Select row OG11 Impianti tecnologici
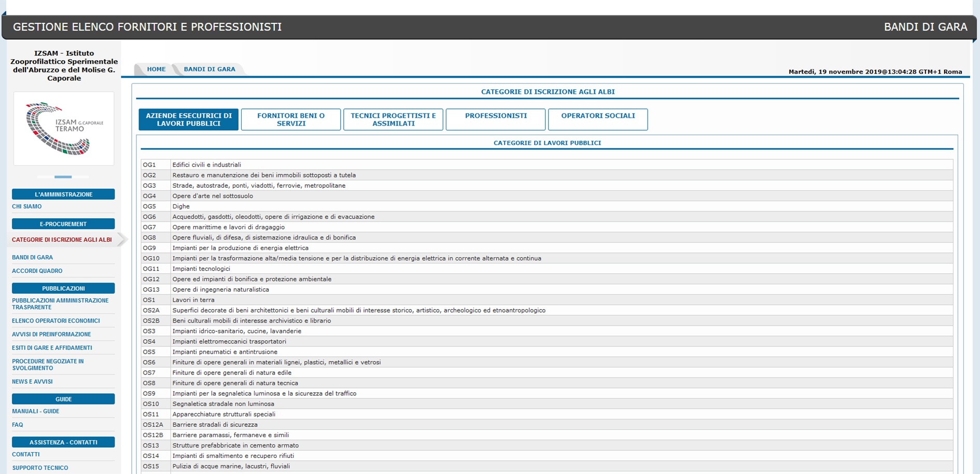This screenshot has width=980, height=474. [x=547, y=268]
